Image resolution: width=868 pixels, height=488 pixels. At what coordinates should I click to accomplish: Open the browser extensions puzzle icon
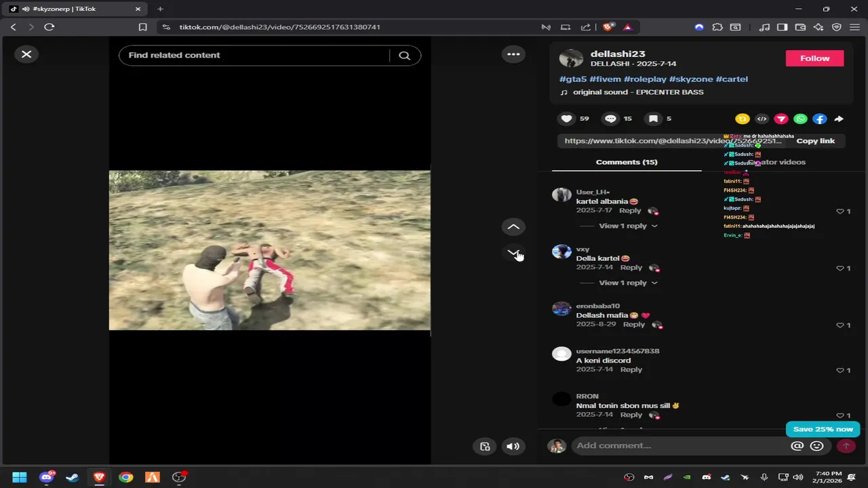click(717, 27)
